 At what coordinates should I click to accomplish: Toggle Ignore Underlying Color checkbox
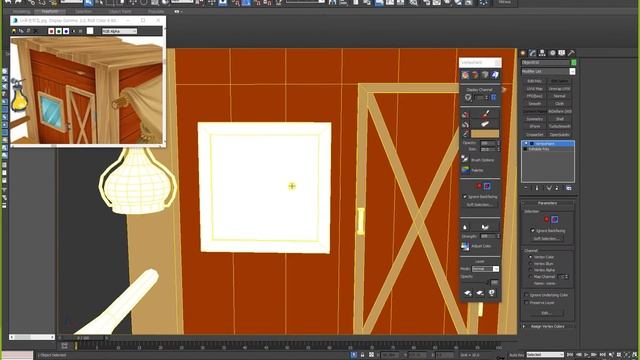526,295
